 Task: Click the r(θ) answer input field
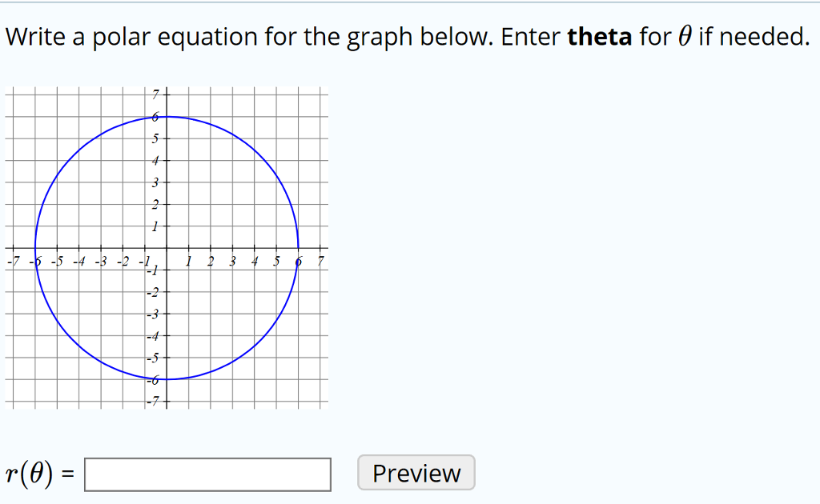click(x=207, y=474)
